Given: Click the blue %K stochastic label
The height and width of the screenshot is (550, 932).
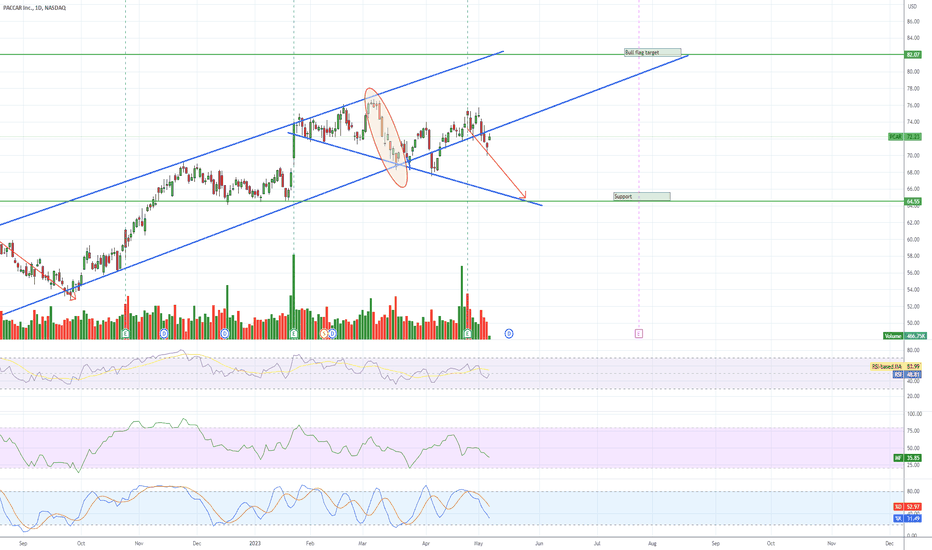Looking at the screenshot, I should (908, 518).
